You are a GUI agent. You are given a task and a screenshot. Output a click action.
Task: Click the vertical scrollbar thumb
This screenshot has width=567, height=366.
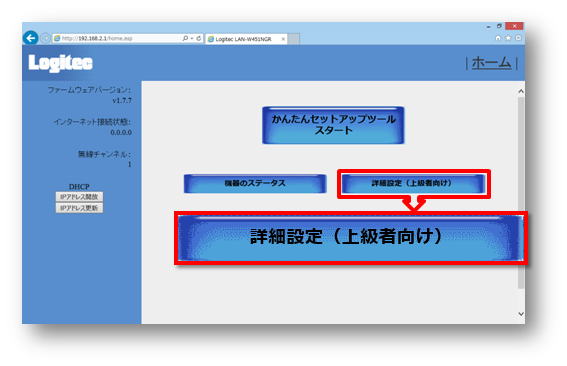click(x=521, y=192)
